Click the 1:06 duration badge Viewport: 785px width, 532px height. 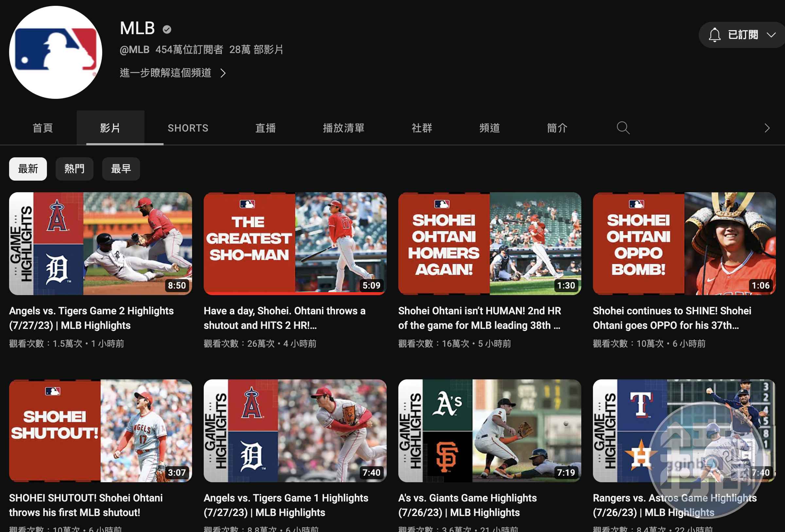point(760,286)
